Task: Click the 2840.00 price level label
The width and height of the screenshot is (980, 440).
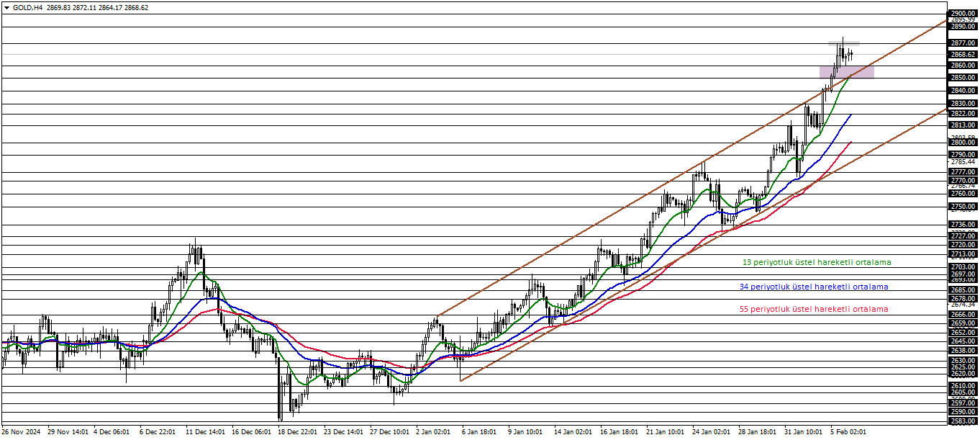Action: [963, 91]
